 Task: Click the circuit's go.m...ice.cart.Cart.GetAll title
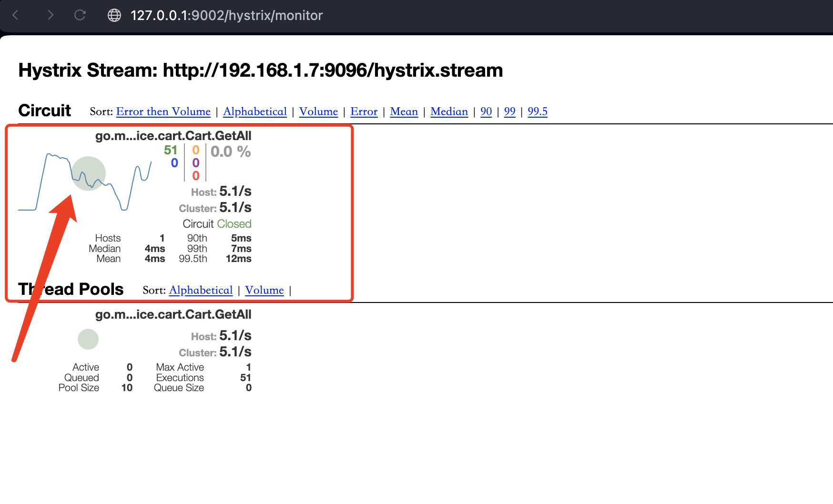point(173,136)
